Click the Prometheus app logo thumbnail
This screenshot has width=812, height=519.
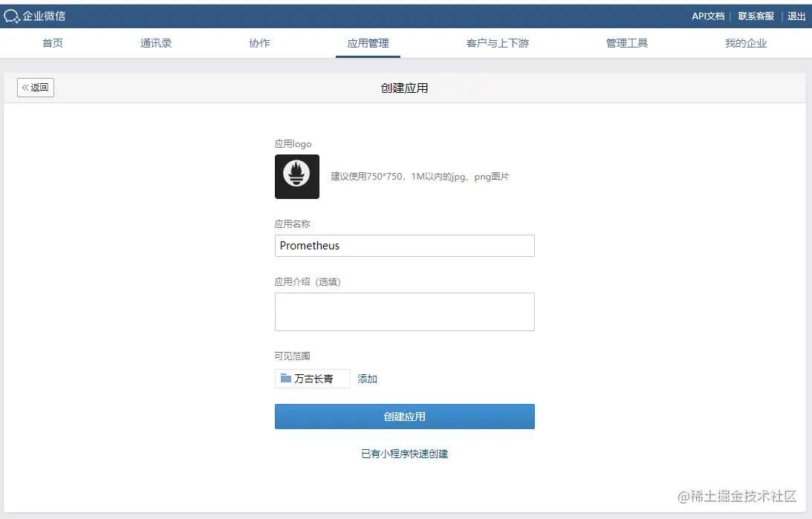pos(296,177)
